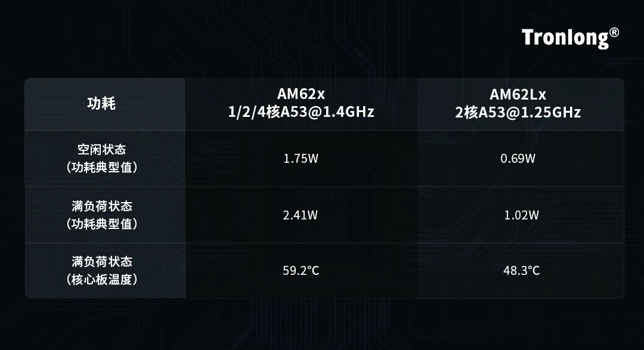644x350 pixels.
Task: Select the 空闲状态 (功耗典型值) row label
Action: (x=105, y=159)
